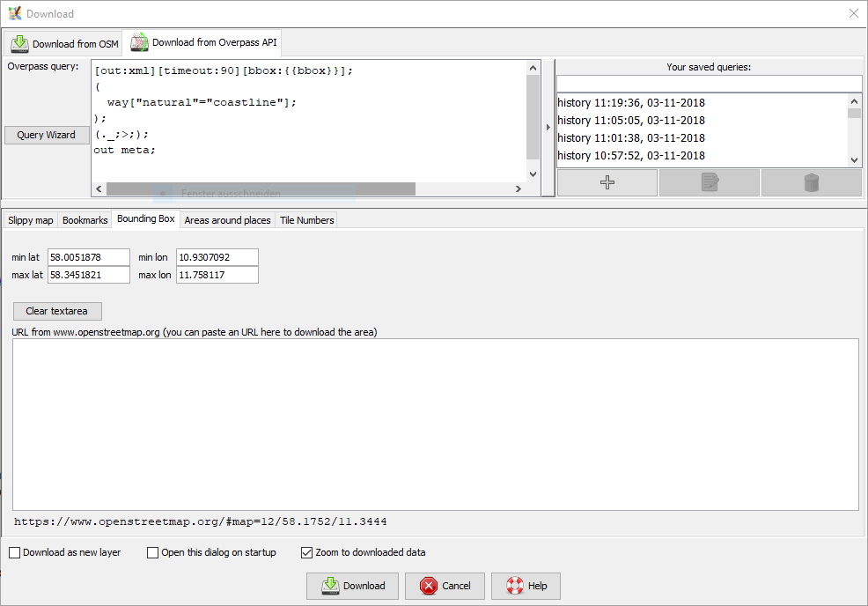Screen dimensions: 868x606
Task: Open the Areas around places tab
Action: tap(227, 220)
